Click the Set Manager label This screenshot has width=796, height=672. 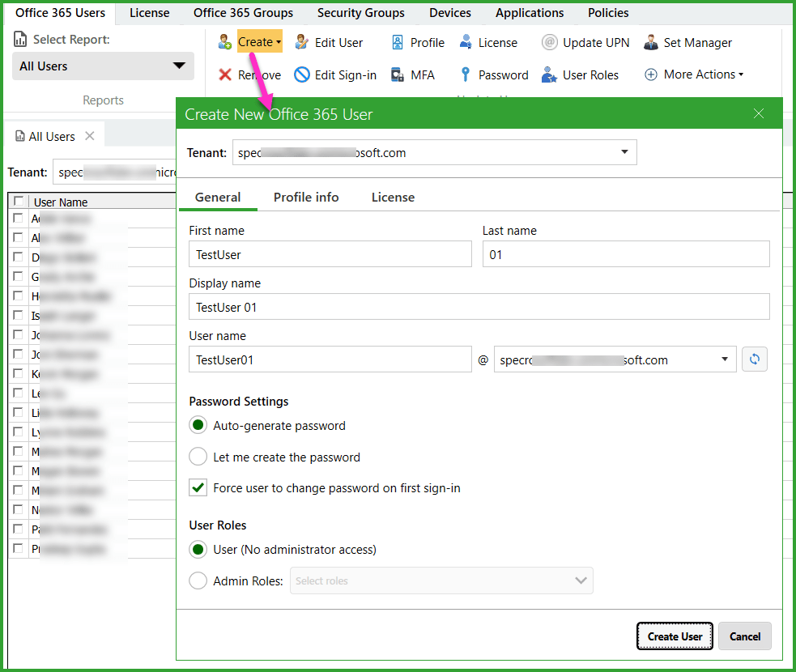coord(697,43)
